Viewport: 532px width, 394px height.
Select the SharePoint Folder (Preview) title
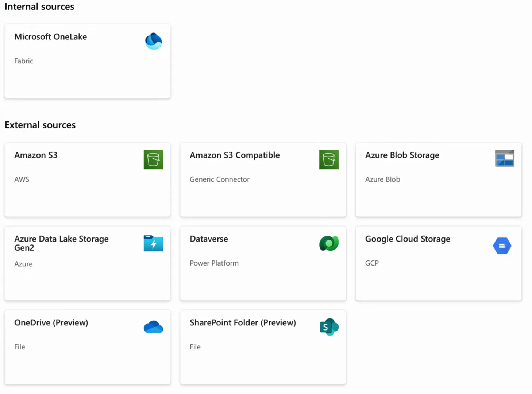coord(243,323)
